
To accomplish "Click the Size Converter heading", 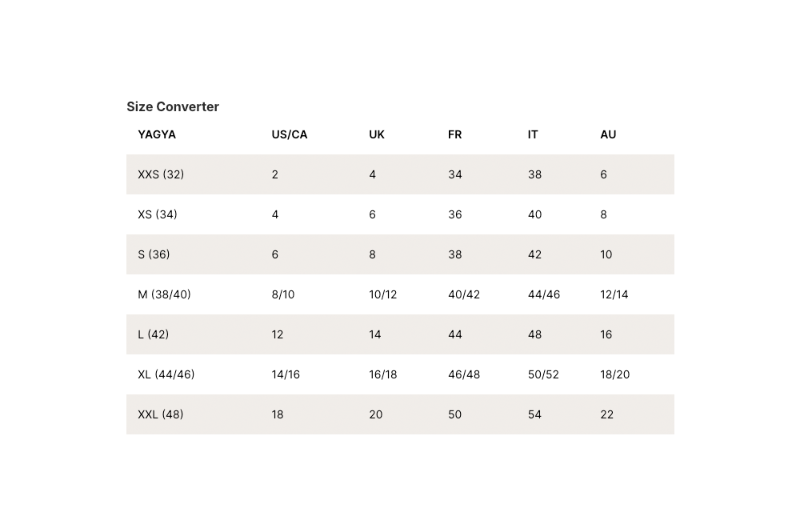I will pos(173,106).
